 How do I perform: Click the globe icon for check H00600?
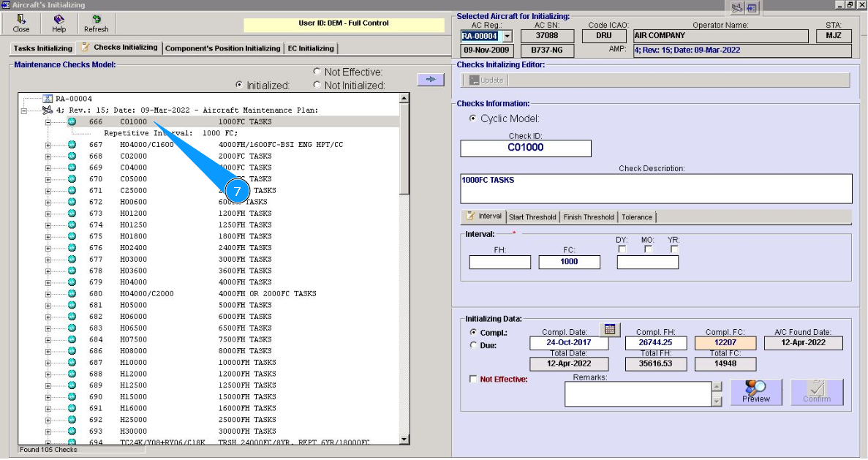coord(72,202)
